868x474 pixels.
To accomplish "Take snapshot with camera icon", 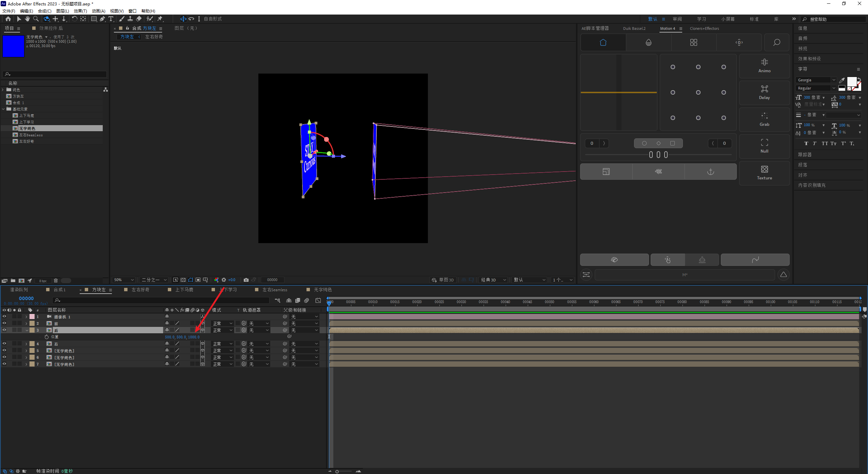I will [246, 280].
